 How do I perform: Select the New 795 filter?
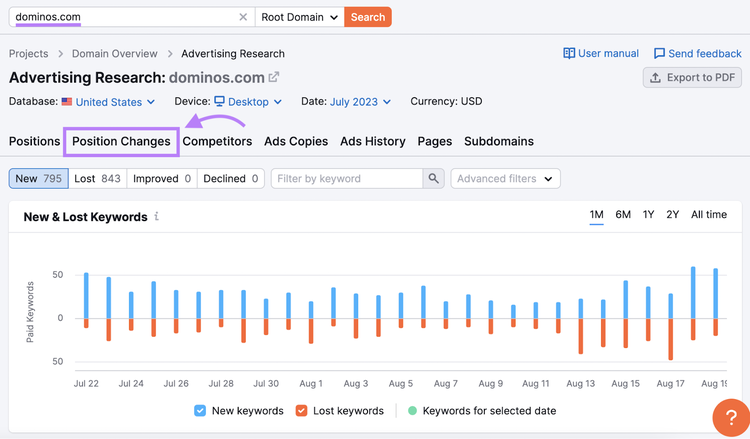[x=38, y=178]
